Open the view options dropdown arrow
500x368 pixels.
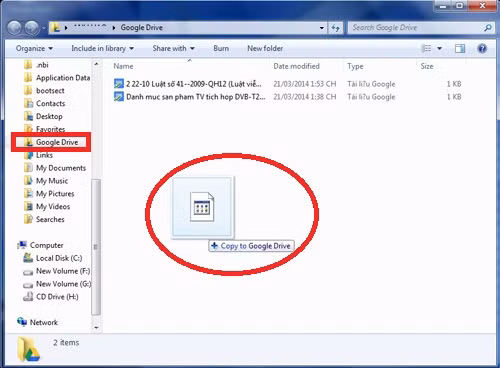pyautogui.click(x=439, y=49)
